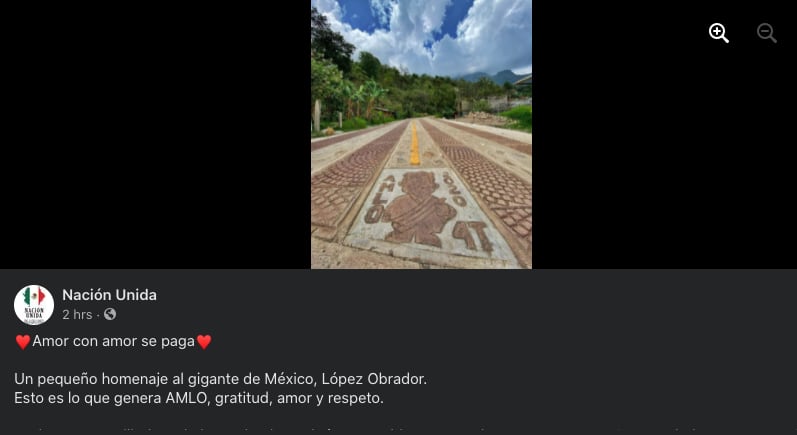Open the post's 2 hrs timestamp
This screenshot has width=797, height=435.
77,315
